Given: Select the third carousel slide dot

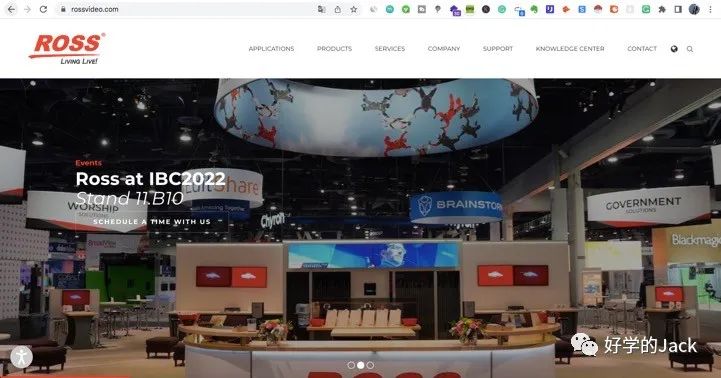Looking at the screenshot, I should pos(370,365).
